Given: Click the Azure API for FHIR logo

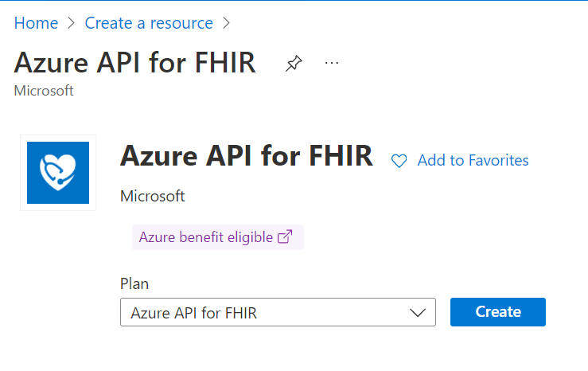Looking at the screenshot, I should pyautogui.click(x=58, y=173).
